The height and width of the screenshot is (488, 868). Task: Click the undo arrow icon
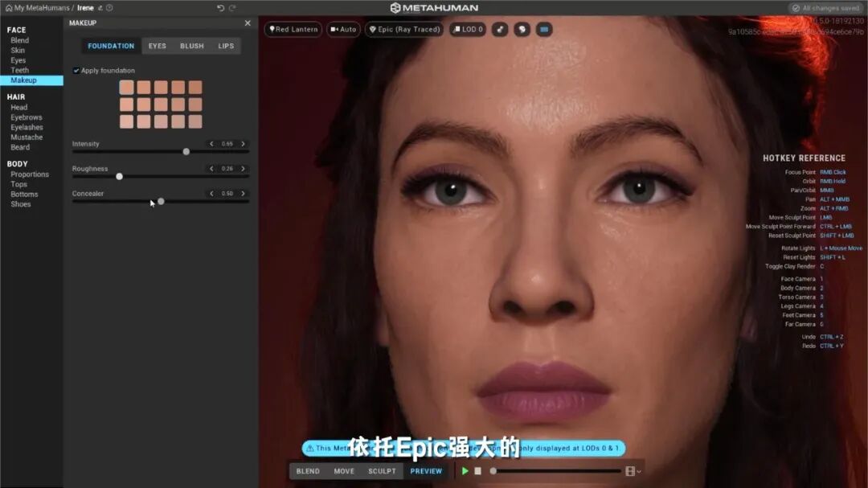click(220, 8)
